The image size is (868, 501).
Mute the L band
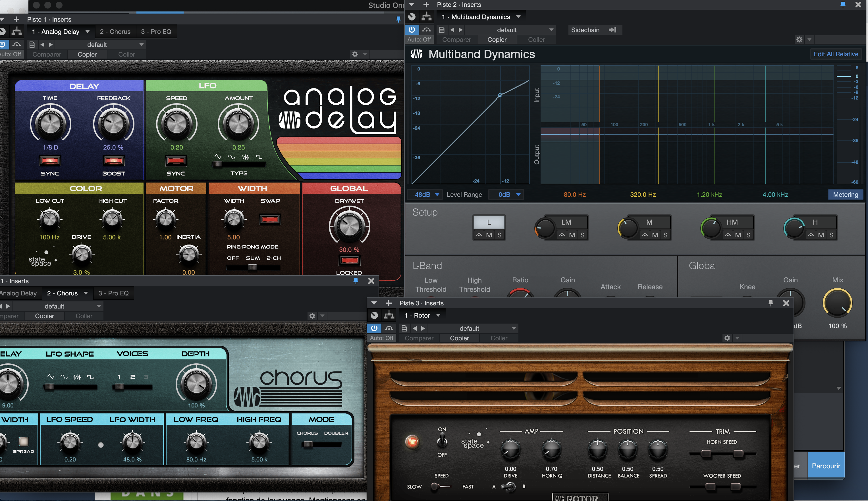pyautogui.click(x=489, y=235)
